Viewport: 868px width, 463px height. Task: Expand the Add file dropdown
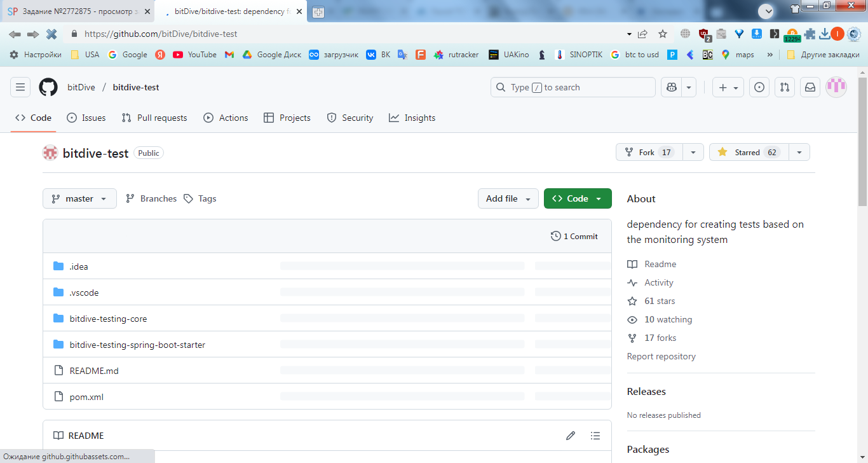(x=508, y=198)
